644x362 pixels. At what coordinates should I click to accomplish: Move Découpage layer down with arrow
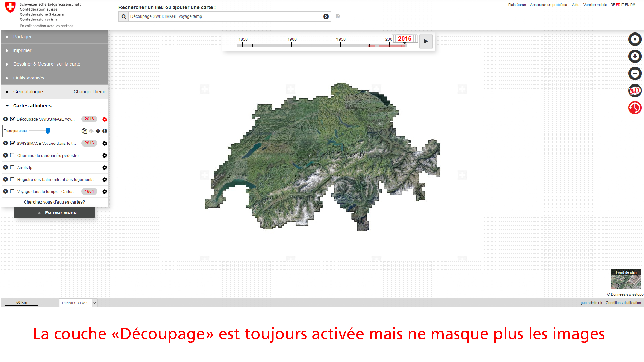tap(98, 131)
